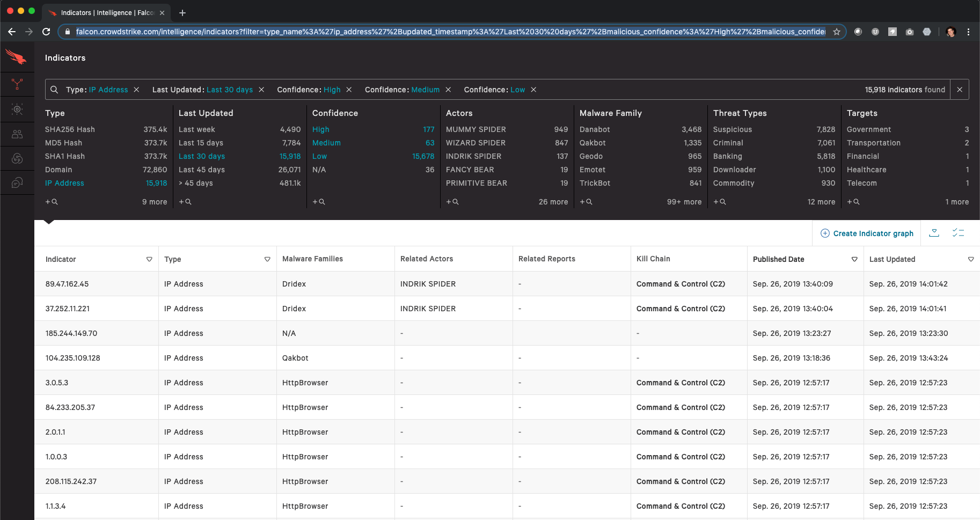Viewport: 980px width, 520px height.
Task: Expand 26 more Actors
Action: [553, 202]
